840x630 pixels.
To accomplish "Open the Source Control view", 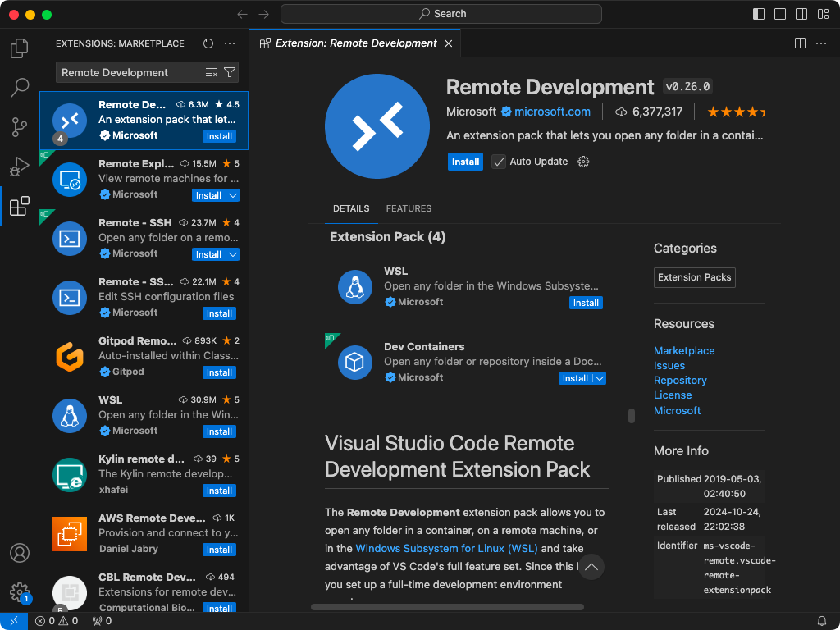I will click(20, 127).
